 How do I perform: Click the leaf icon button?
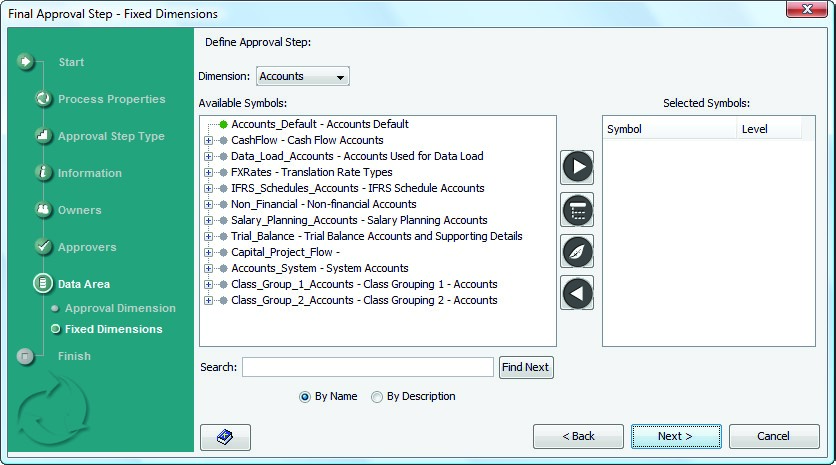pos(577,252)
